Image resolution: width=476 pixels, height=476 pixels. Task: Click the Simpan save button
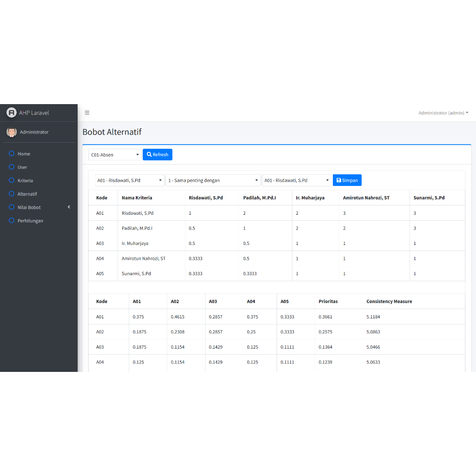click(347, 180)
